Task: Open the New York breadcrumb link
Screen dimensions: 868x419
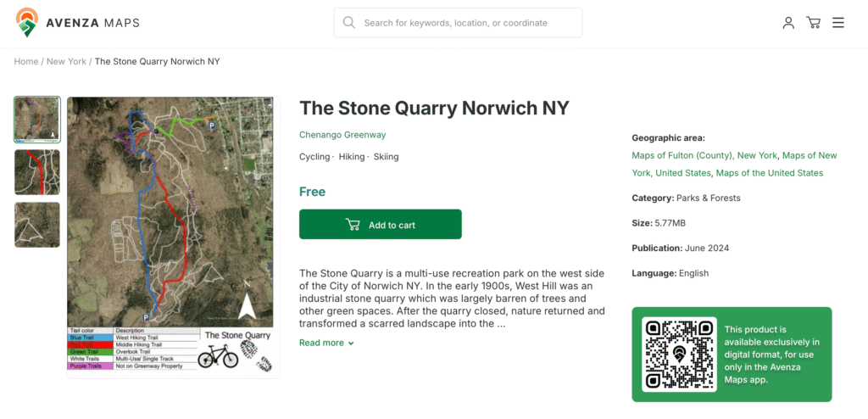Action: [x=66, y=62]
